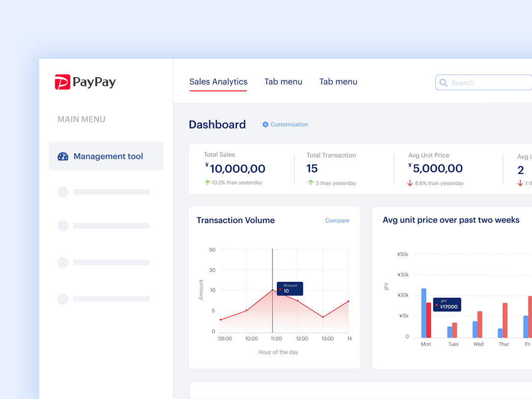This screenshot has width=532, height=399.
Task: Click the green growth arrow under Total Sales
Action: (208, 182)
